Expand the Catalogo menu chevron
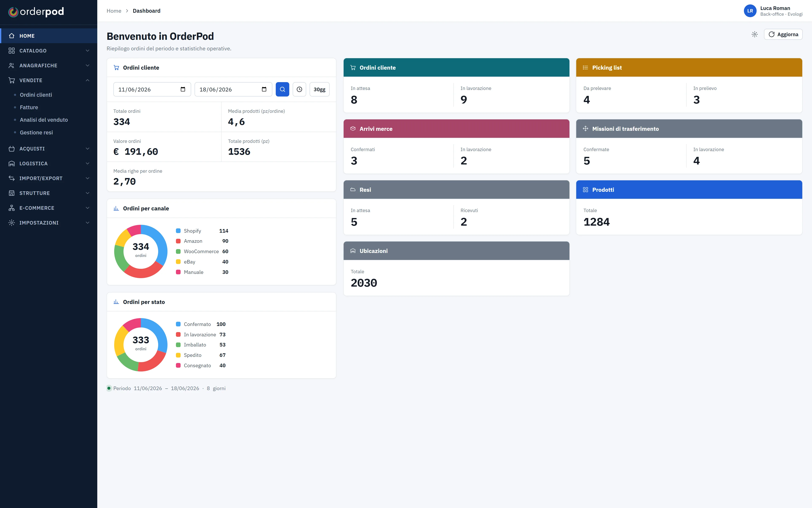The width and height of the screenshot is (812, 508). [x=88, y=50]
